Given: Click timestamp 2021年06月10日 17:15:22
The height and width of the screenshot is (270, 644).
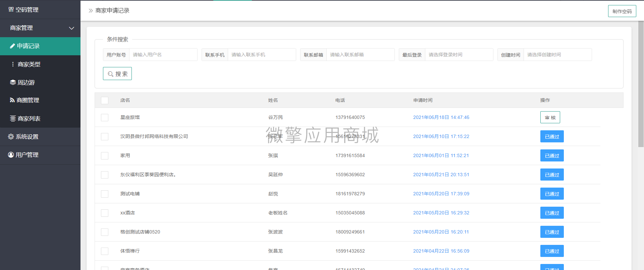Looking at the screenshot, I should point(441,136).
